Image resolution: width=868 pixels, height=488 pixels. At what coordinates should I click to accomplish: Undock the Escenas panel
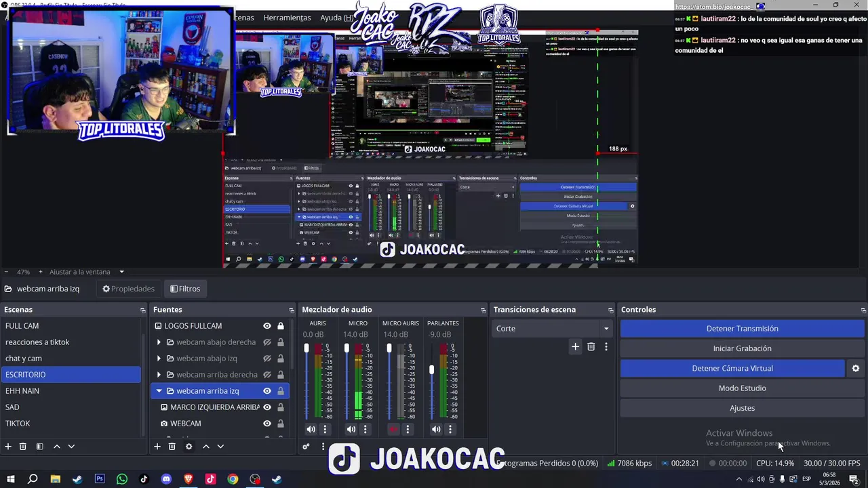(x=143, y=310)
